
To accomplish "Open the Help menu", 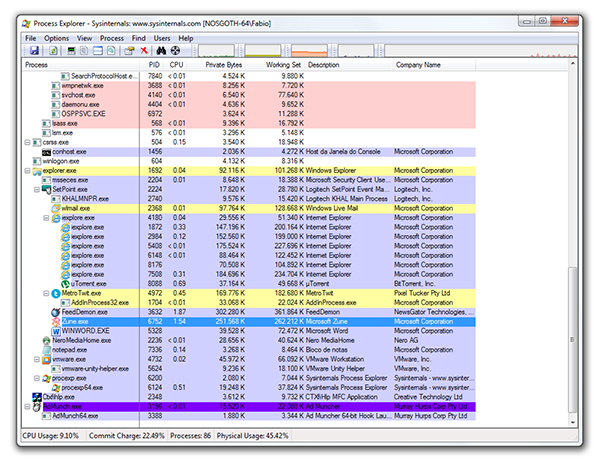I will click(x=186, y=38).
